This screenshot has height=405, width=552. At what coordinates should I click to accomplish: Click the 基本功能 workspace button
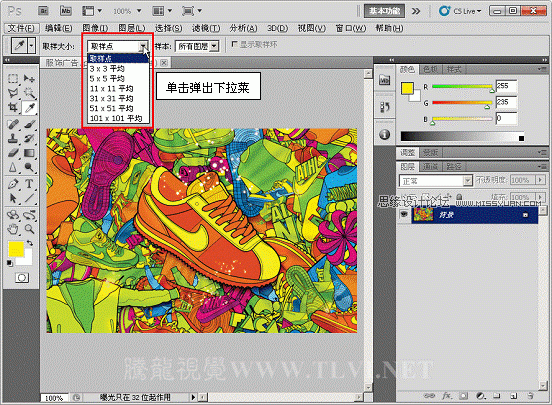384,11
